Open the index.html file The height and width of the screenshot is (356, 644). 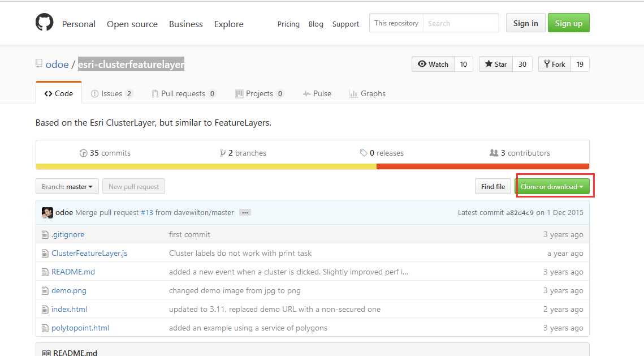click(x=69, y=309)
